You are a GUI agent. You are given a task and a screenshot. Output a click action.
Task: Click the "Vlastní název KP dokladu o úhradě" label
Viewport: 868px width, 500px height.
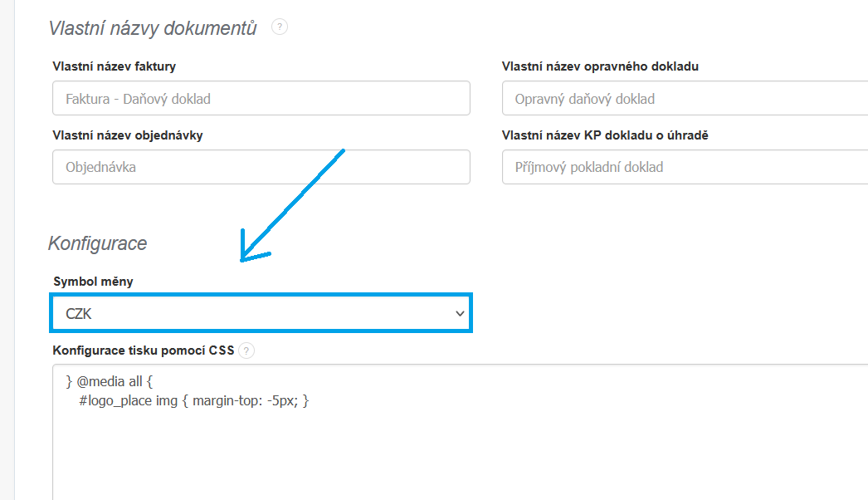click(605, 135)
